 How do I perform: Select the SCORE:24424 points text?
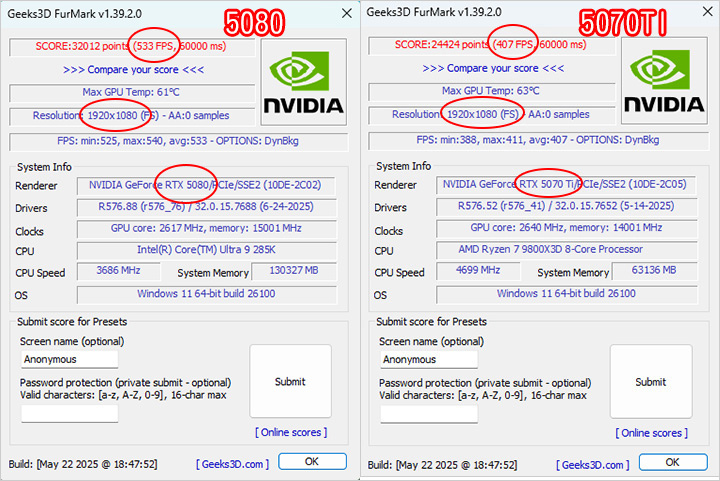pyautogui.click(x=441, y=45)
